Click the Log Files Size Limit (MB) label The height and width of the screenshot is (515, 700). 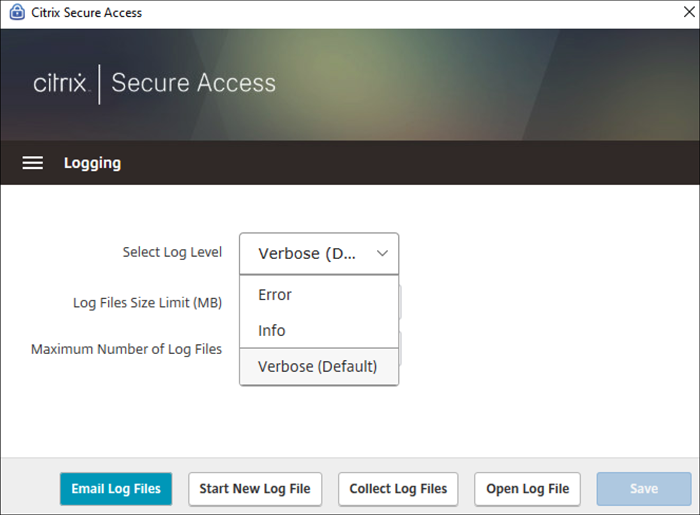[x=147, y=302]
